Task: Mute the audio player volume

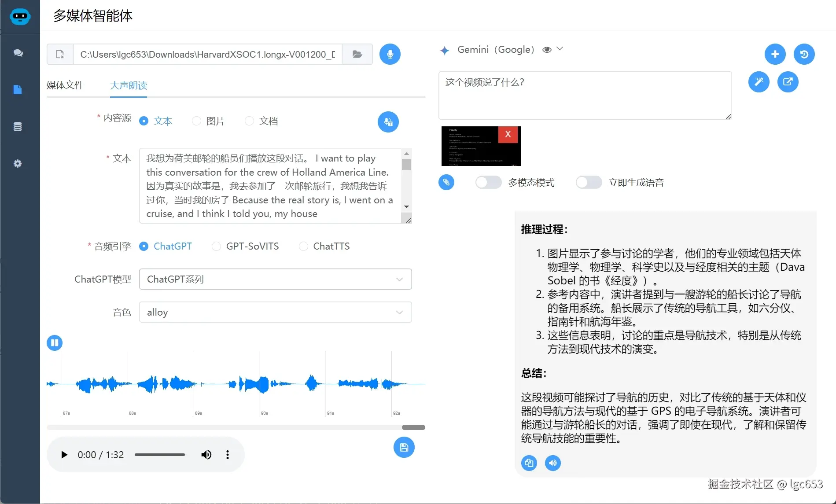Action: (206, 455)
